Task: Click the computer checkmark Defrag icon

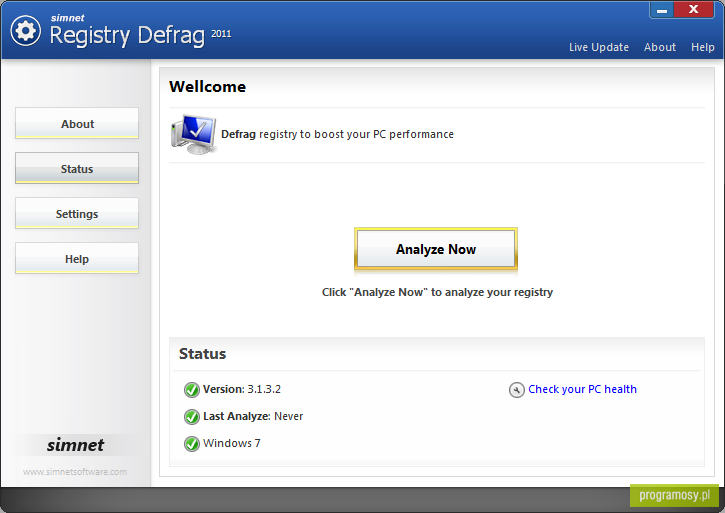Action: coord(193,134)
